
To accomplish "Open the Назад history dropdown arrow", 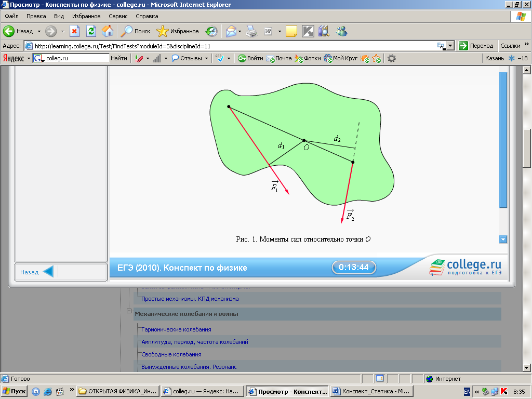I will tap(39, 31).
